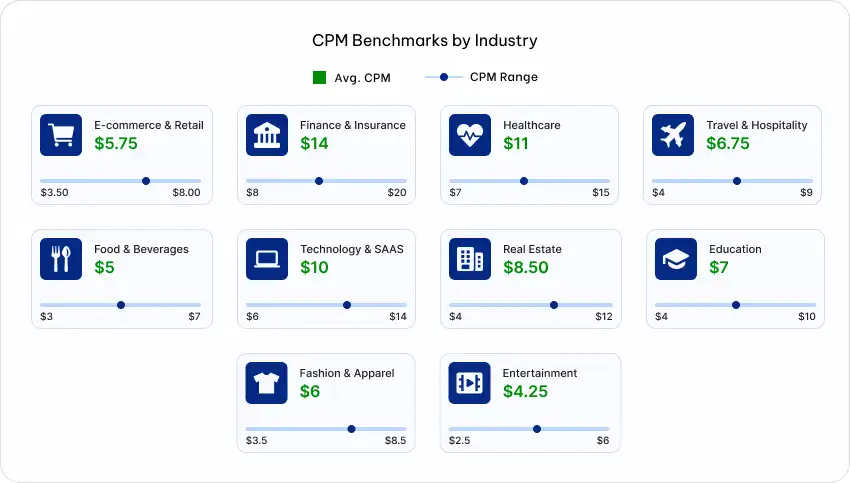Screen dimensions: 850x483
Task: Click the Food fork and spoon icon
Action: pyautogui.click(x=61, y=259)
